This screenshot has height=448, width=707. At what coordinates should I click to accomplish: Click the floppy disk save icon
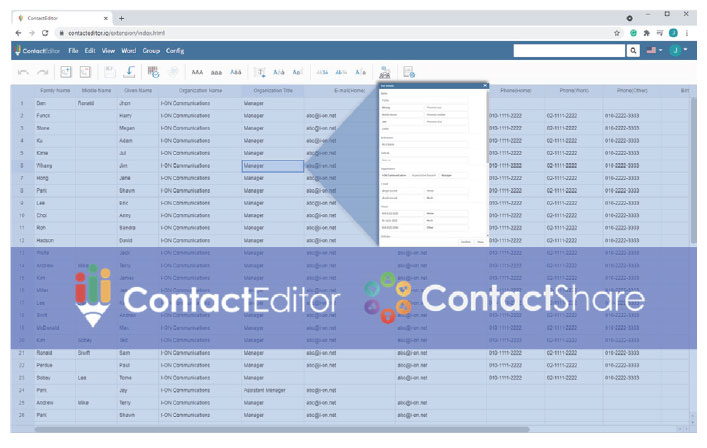109,72
